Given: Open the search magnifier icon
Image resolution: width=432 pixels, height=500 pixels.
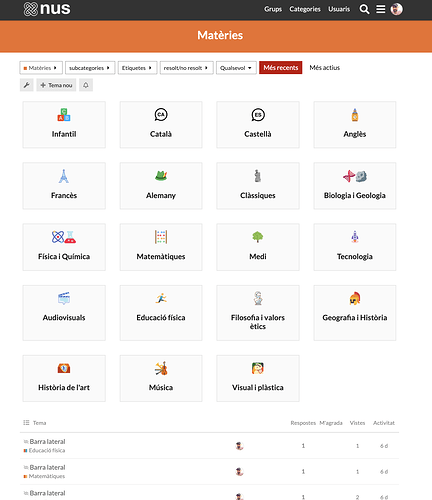Looking at the screenshot, I should [x=364, y=9].
